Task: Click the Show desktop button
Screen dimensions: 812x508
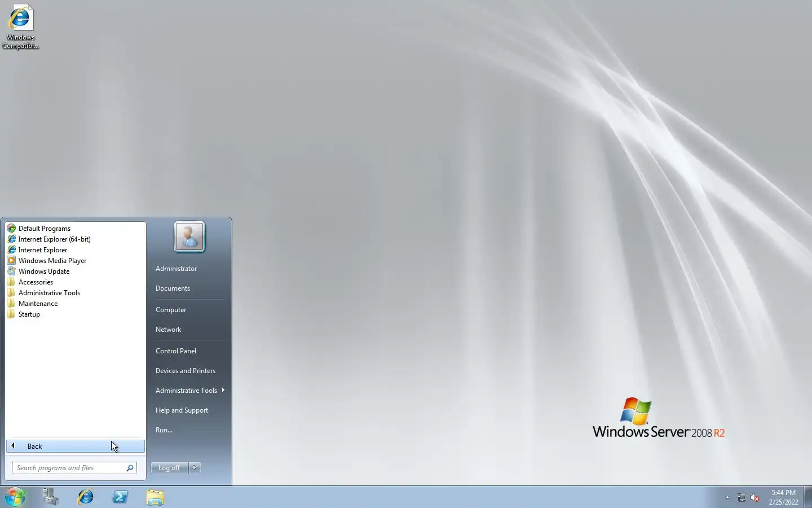Action: tap(807, 497)
